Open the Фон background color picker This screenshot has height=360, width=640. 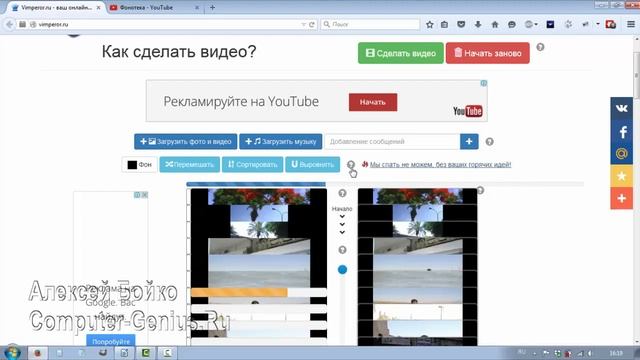(139, 164)
